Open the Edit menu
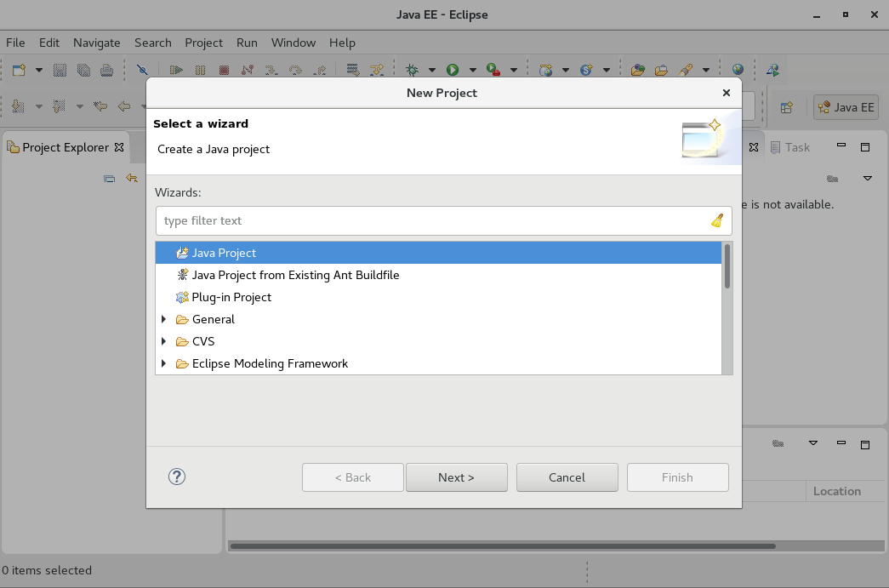The width and height of the screenshot is (889, 588). click(49, 43)
